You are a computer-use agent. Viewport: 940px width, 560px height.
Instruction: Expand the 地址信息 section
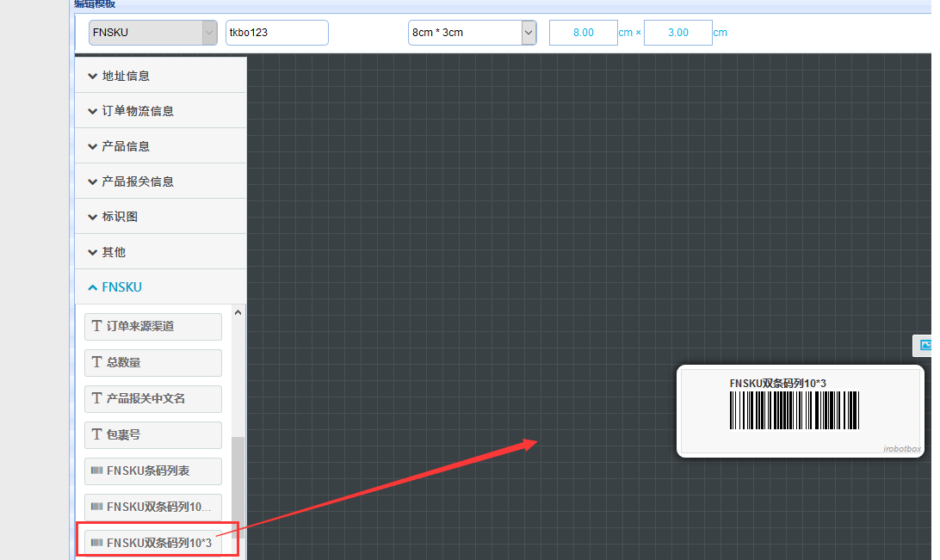(x=161, y=76)
